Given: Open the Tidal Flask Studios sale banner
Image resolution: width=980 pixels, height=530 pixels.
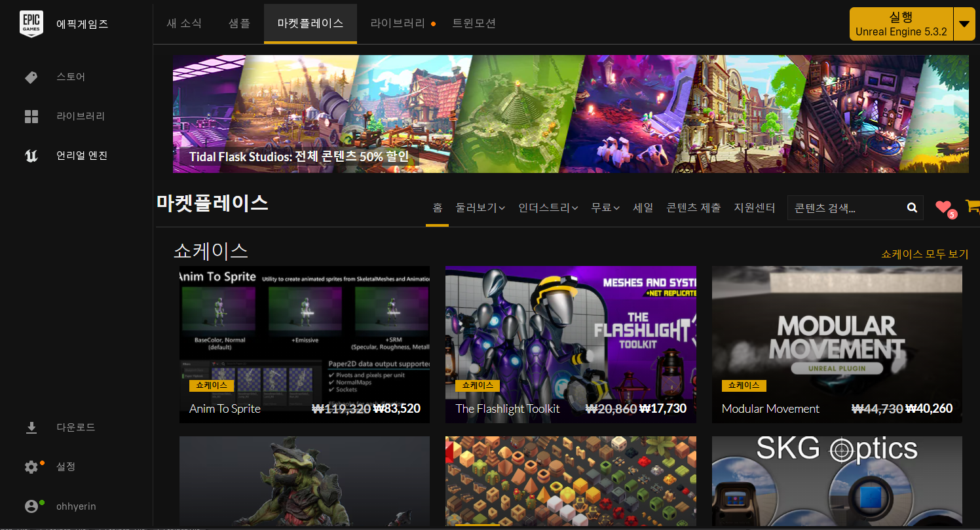Looking at the screenshot, I should click(570, 114).
